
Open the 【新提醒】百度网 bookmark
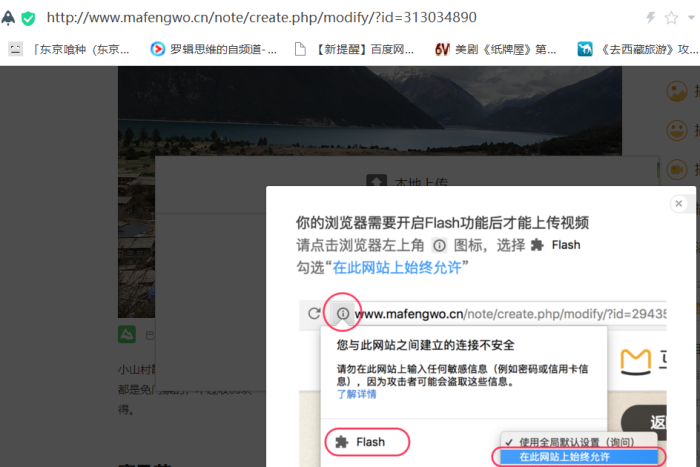point(354,49)
